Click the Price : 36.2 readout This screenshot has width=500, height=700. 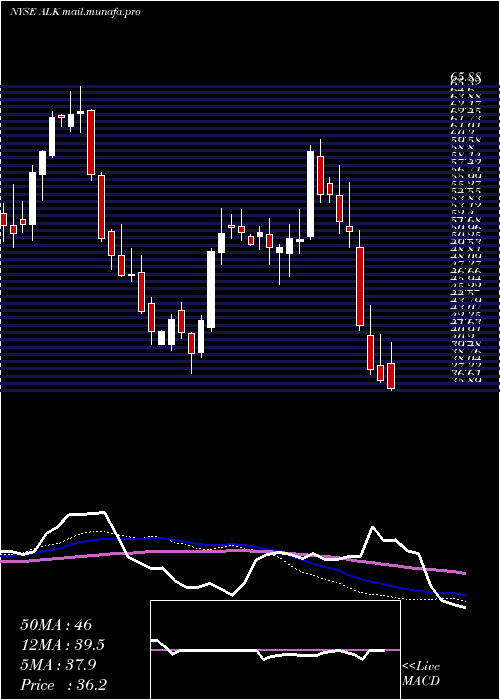[63, 685]
